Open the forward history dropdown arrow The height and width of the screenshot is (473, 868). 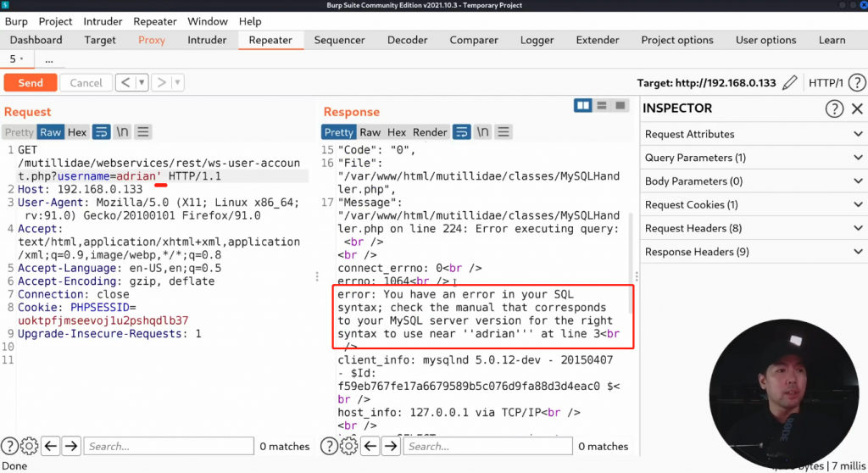coord(178,82)
